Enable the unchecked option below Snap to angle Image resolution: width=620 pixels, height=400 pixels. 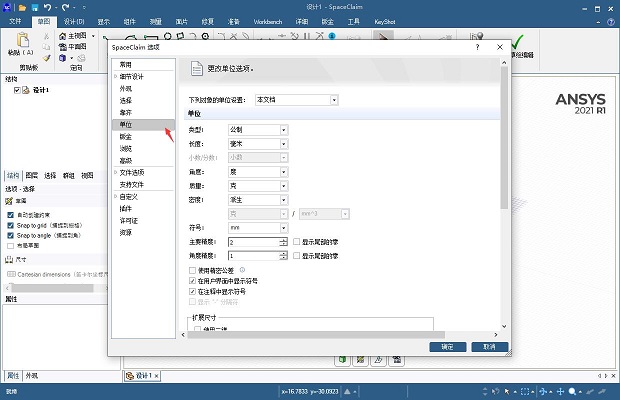(x=11, y=245)
